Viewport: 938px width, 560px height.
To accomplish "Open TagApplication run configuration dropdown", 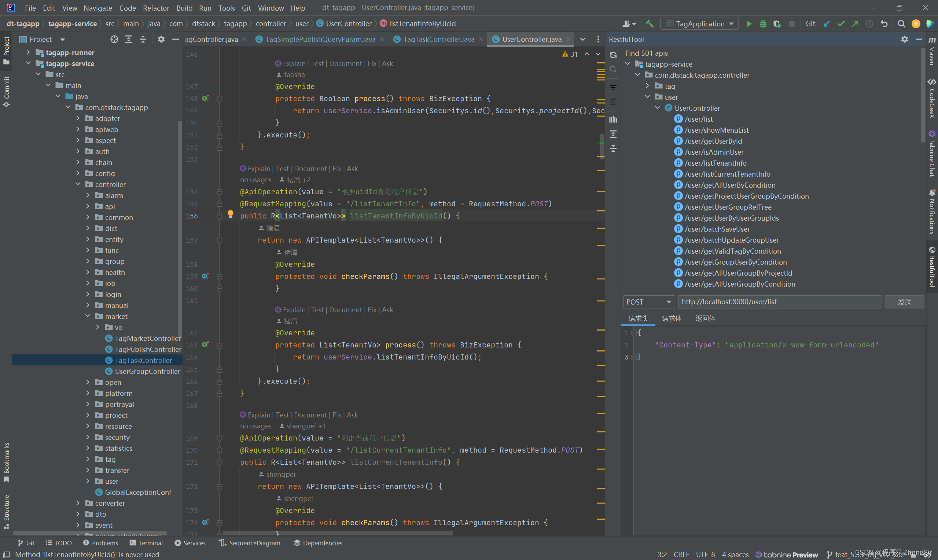I will (x=699, y=24).
